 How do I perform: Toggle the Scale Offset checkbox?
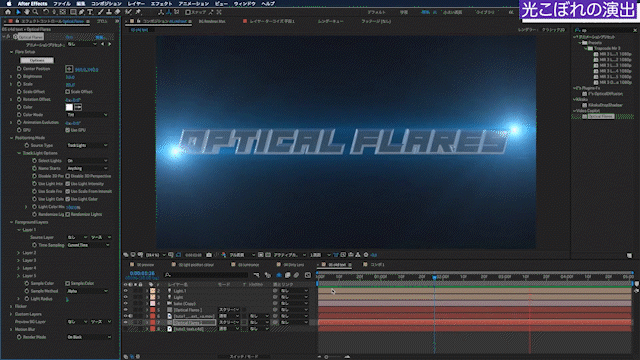(x=68, y=92)
